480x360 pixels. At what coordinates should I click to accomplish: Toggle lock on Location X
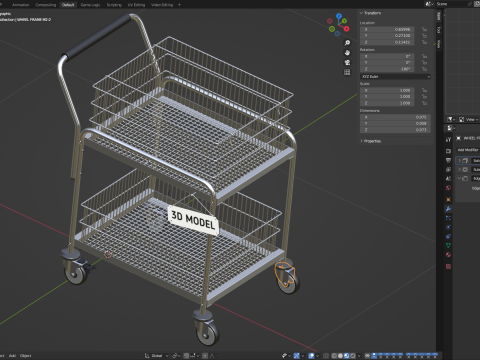tap(424, 29)
